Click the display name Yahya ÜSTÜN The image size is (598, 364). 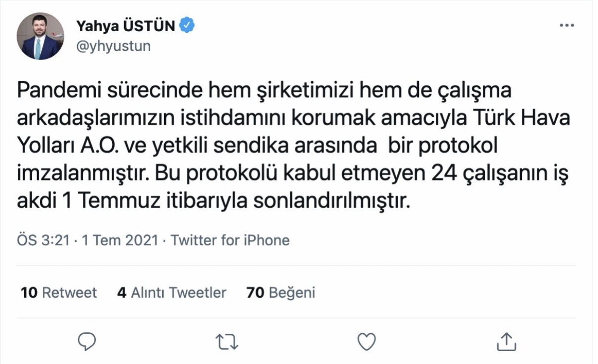[x=125, y=26]
